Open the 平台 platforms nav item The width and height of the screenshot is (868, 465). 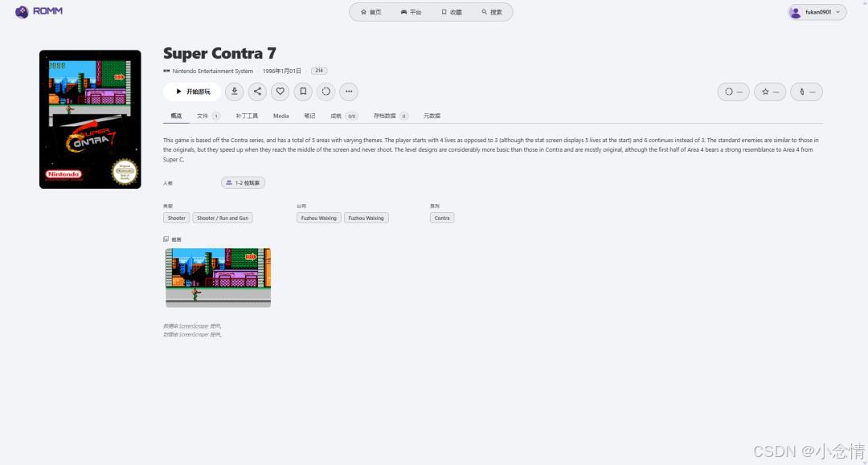pyautogui.click(x=411, y=12)
